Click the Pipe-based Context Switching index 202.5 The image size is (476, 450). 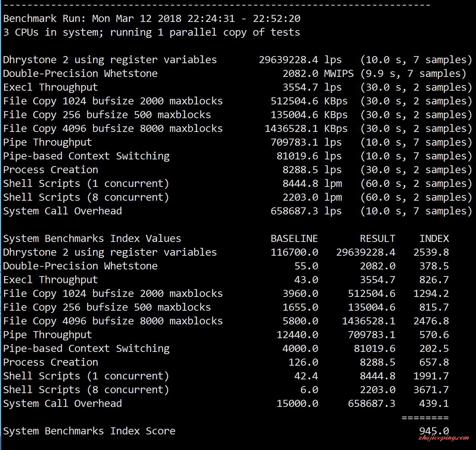click(434, 349)
